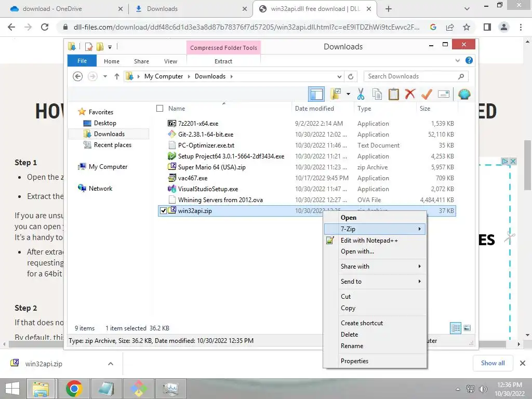Viewport: 532px width, 399px height.
Task: Open recent locations dropdown arrow
Action: tap(105, 76)
